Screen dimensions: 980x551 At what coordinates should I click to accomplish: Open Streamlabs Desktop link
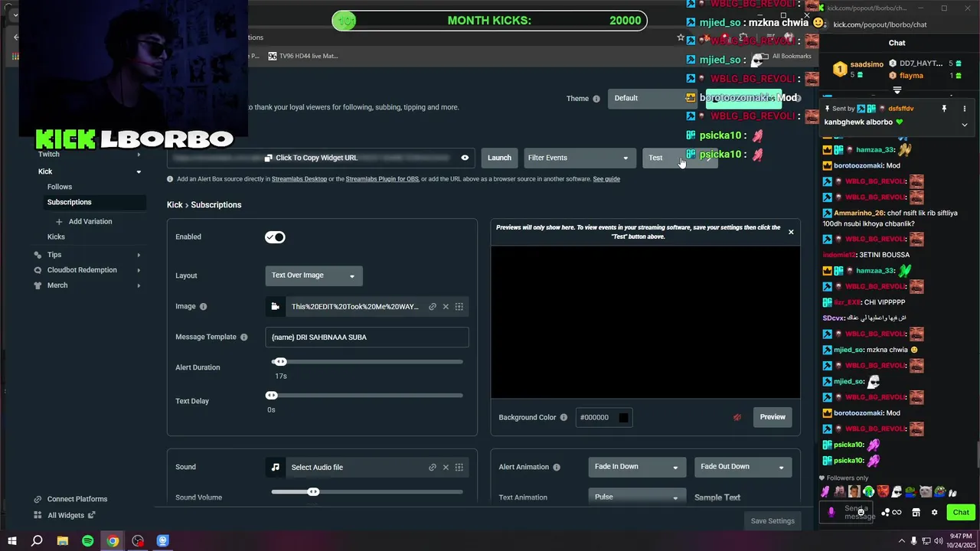299,179
